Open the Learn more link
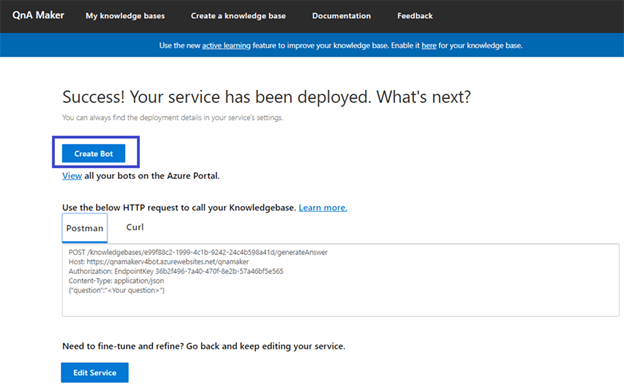The image size is (624, 386). 323,208
